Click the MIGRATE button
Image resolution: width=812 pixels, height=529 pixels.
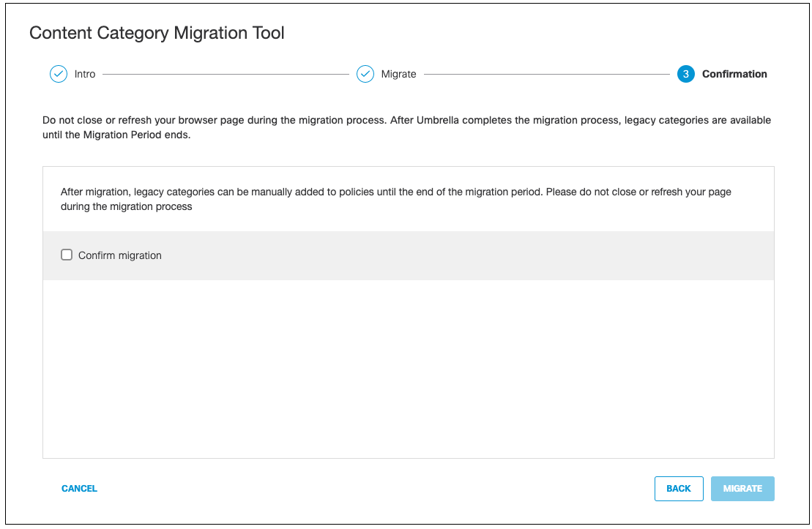742,489
